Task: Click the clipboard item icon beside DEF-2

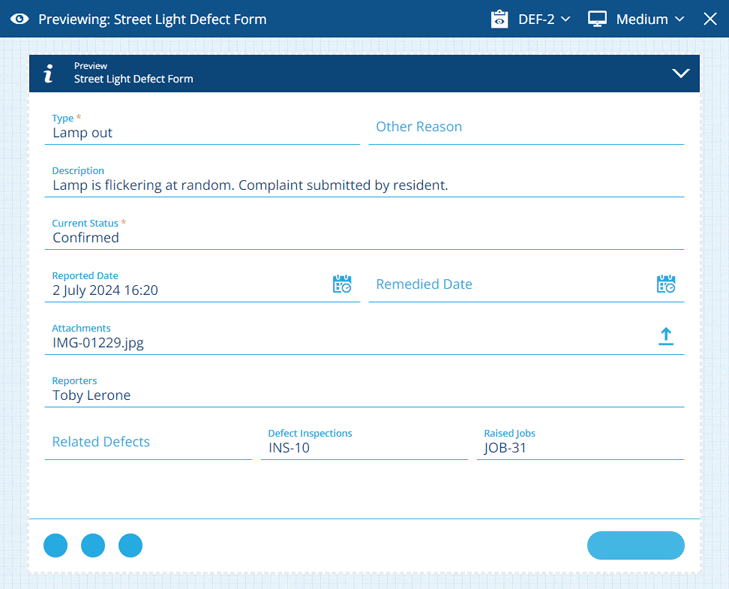Action: [x=500, y=19]
